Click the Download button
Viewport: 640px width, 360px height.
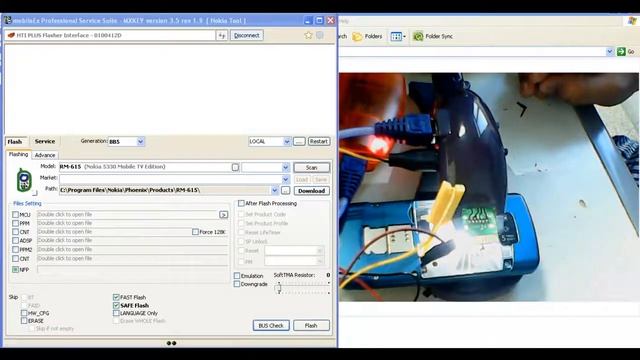coord(311,191)
